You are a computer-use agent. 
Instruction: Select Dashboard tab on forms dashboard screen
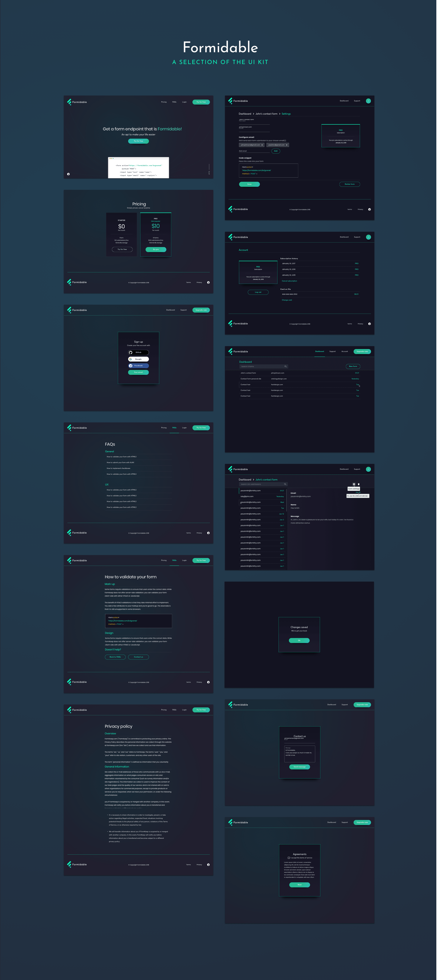pos(320,352)
